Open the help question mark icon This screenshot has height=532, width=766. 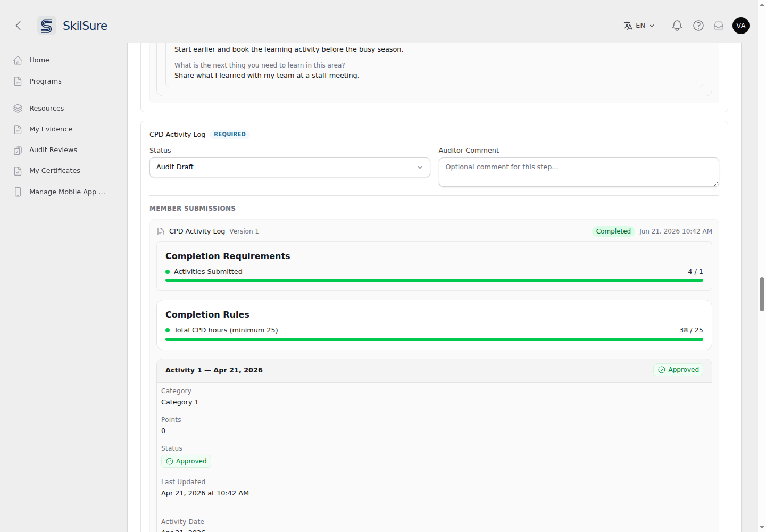(x=698, y=26)
